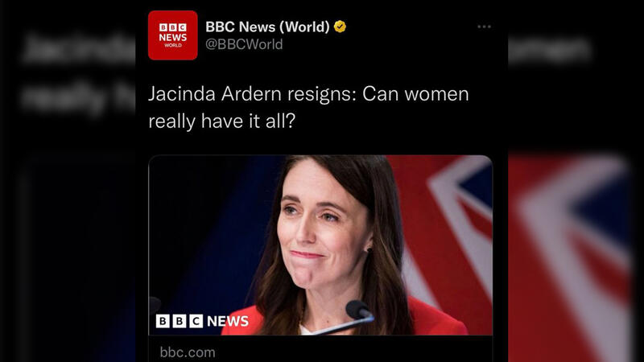Click the WORLD label inside the red avatar
Viewport: 644px width, 362px height.
tap(173, 45)
